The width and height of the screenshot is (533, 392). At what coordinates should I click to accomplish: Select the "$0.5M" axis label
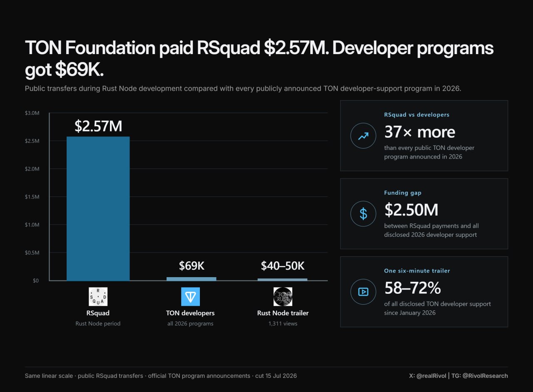(x=32, y=253)
